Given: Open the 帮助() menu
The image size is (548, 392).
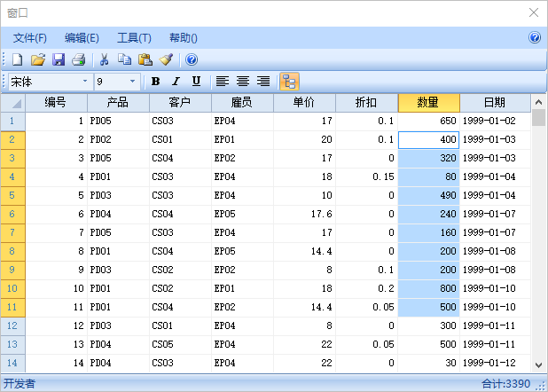Looking at the screenshot, I should [184, 38].
